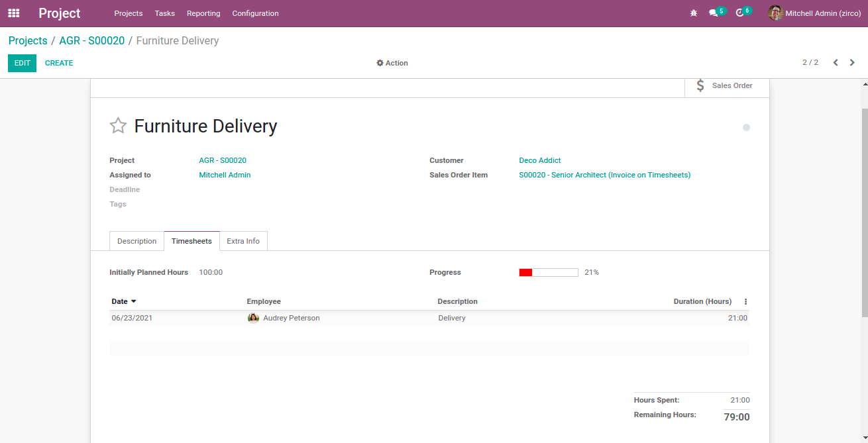
Task: Click the debug bug icon
Action: click(x=694, y=13)
